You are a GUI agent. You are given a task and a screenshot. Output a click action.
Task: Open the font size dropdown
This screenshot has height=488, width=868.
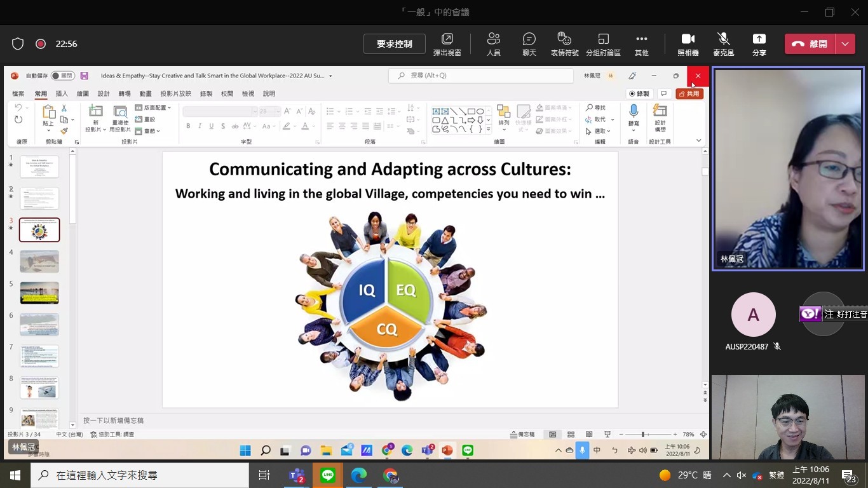pos(278,111)
